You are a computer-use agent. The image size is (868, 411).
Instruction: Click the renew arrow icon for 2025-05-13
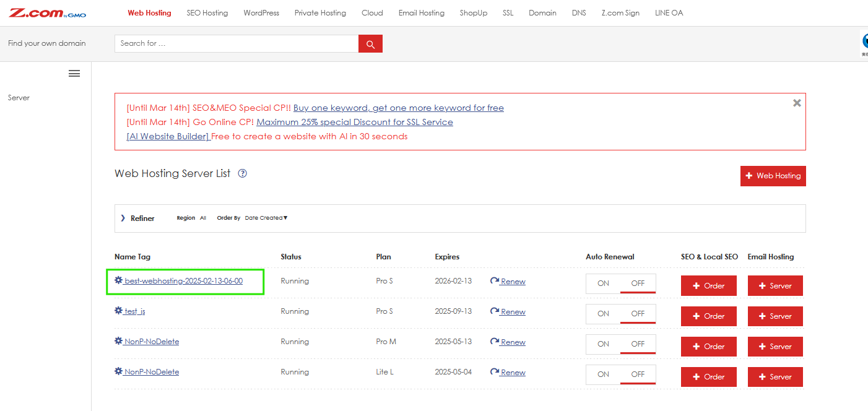tap(495, 342)
